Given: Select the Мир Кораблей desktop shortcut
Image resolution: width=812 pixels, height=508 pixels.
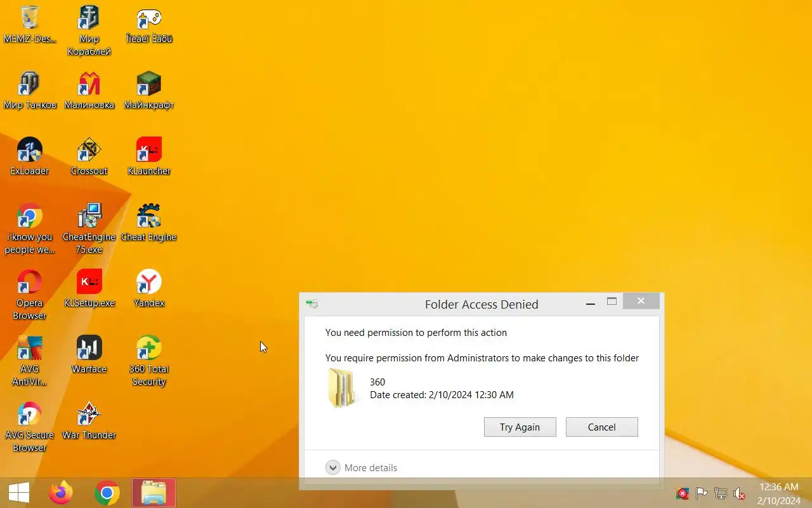Looking at the screenshot, I should point(89,31).
